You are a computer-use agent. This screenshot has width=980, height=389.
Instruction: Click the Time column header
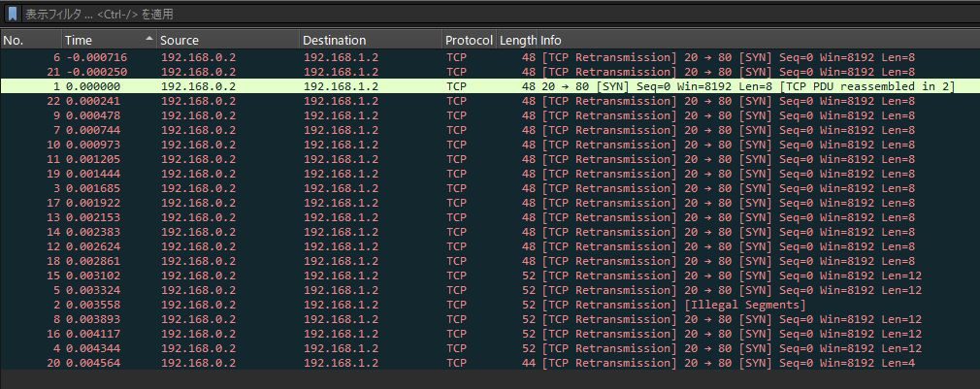pos(97,40)
